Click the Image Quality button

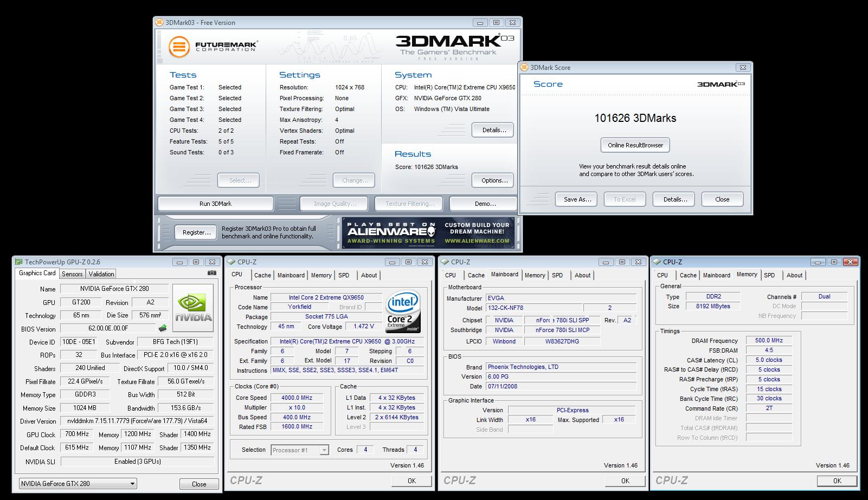[x=335, y=204]
